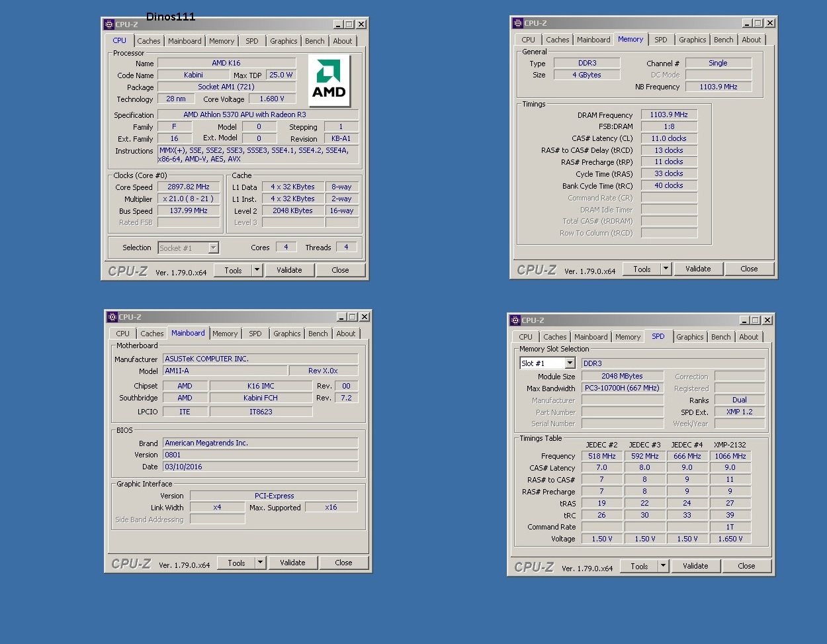Switch to Caches tab in the CPU window
This screenshot has width=827, height=644.
pyautogui.click(x=149, y=41)
